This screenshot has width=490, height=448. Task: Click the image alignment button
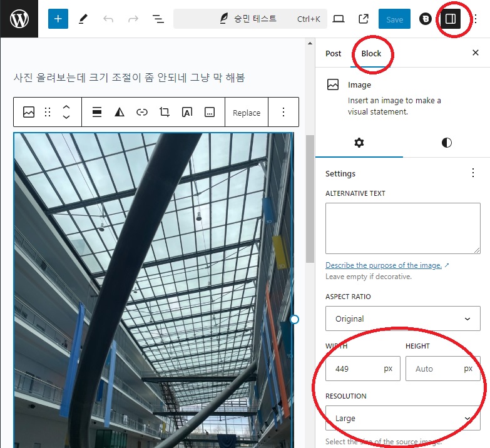[97, 113]
